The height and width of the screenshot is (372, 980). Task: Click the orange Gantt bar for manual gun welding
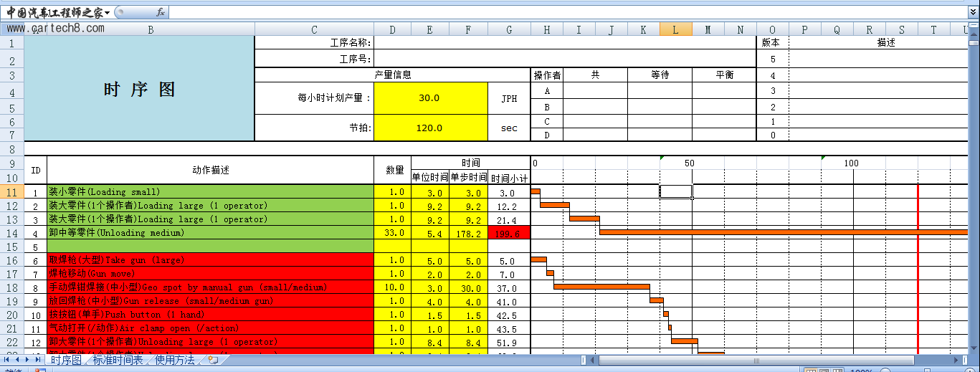click(602, 286)
